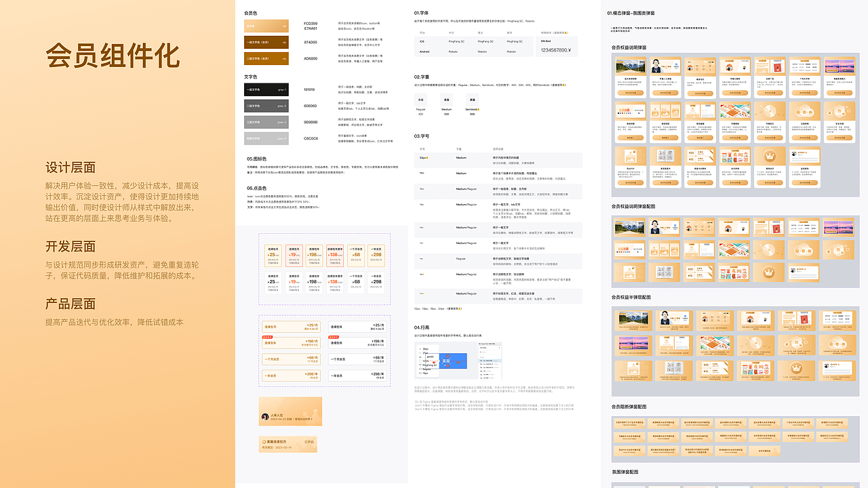Viewport: 868px width, 488px height.
Task: Click 超值推荐 badge on white 连续包年 row
Action: coord(333,337)
